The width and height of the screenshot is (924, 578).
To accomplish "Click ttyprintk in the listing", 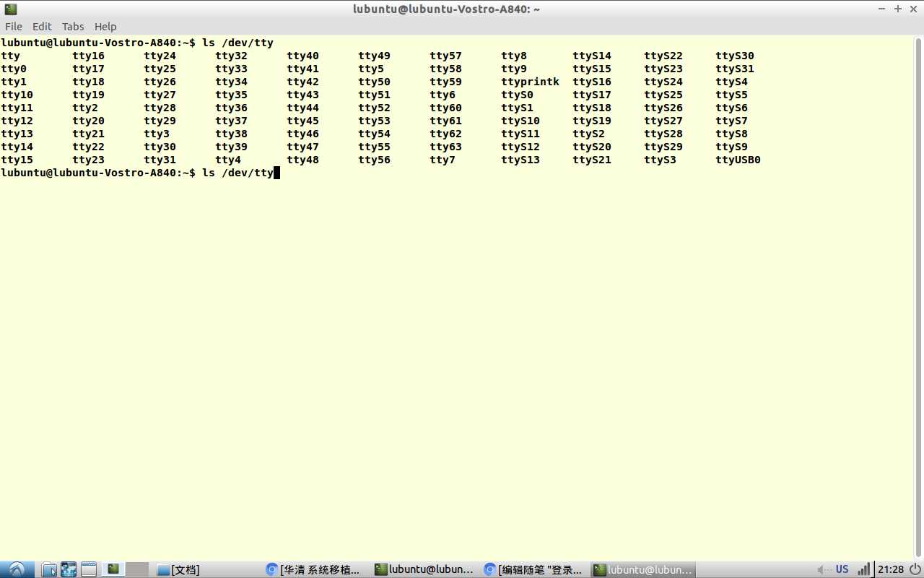I will [x=530, y=82].
